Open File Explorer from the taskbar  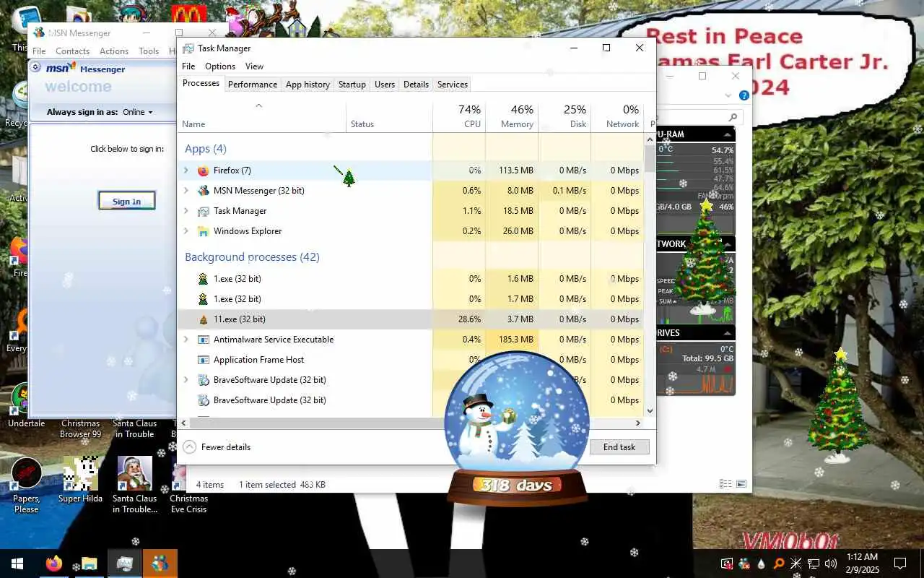89,564
